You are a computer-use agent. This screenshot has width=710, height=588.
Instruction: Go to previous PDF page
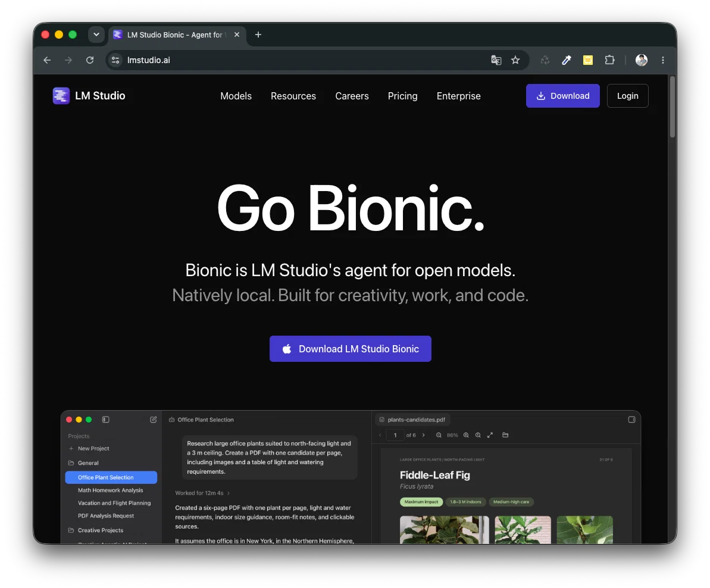(380, 435)
